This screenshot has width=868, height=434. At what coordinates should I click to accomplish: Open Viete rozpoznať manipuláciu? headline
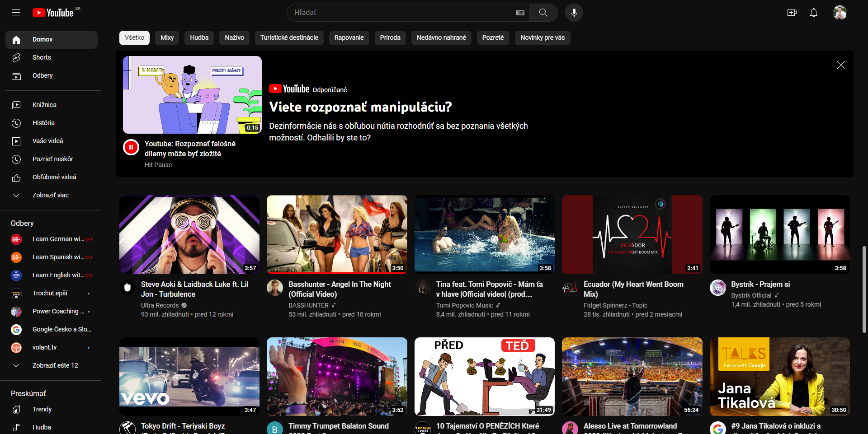[x=360, y=107]
